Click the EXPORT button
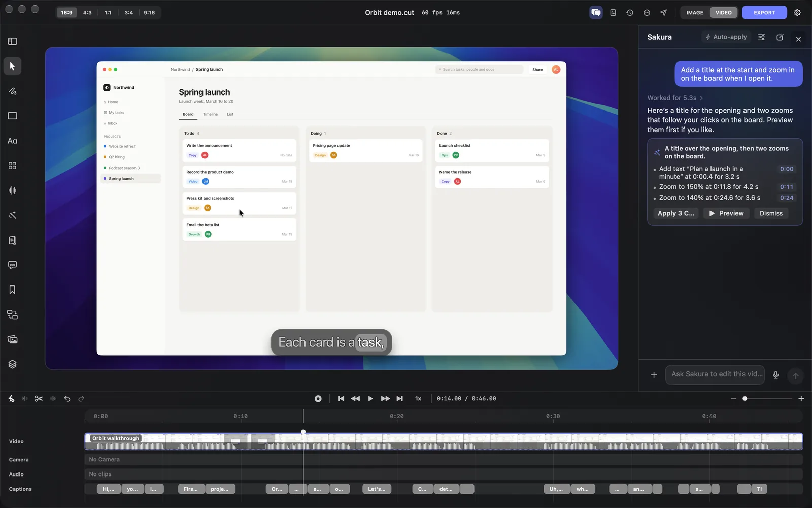The height and width of the screenshot is (508, 812). [764, 13]
